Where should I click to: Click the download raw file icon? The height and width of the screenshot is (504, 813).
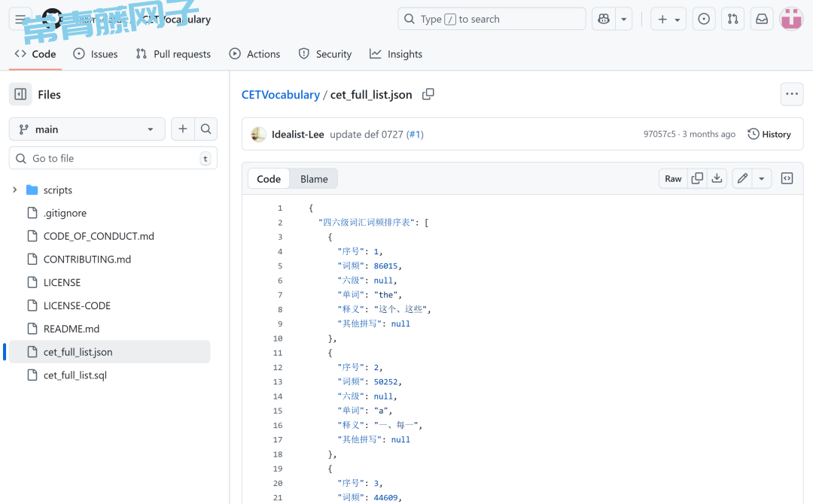(717, 178)
